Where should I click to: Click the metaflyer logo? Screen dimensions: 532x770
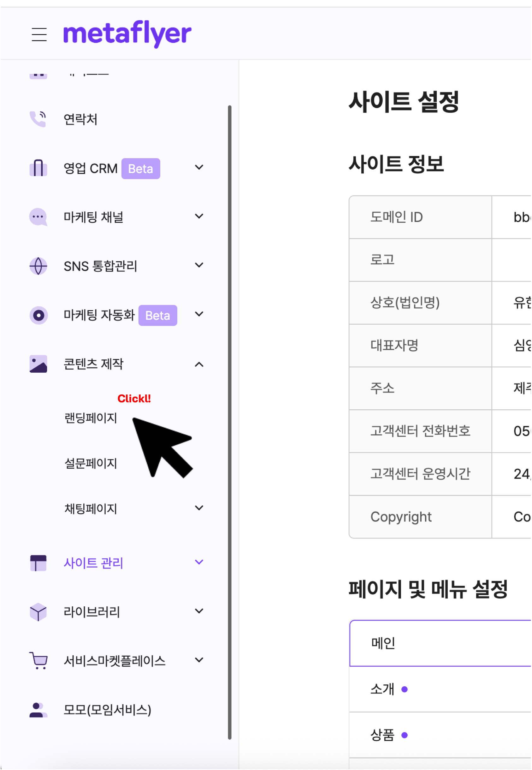point(127,34)
